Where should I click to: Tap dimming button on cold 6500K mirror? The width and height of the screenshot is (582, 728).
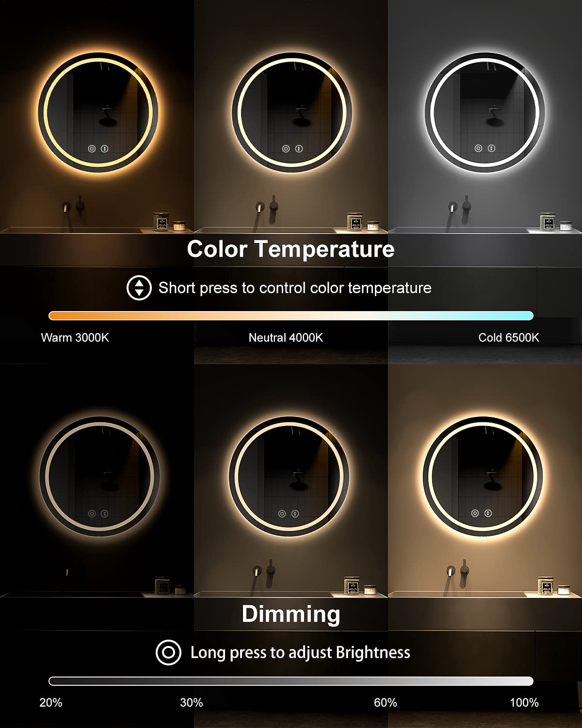tap(478, 148)
